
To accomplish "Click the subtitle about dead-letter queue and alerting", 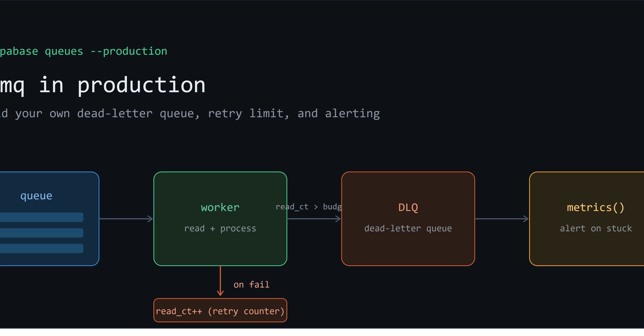I will (x=190, y=114).
